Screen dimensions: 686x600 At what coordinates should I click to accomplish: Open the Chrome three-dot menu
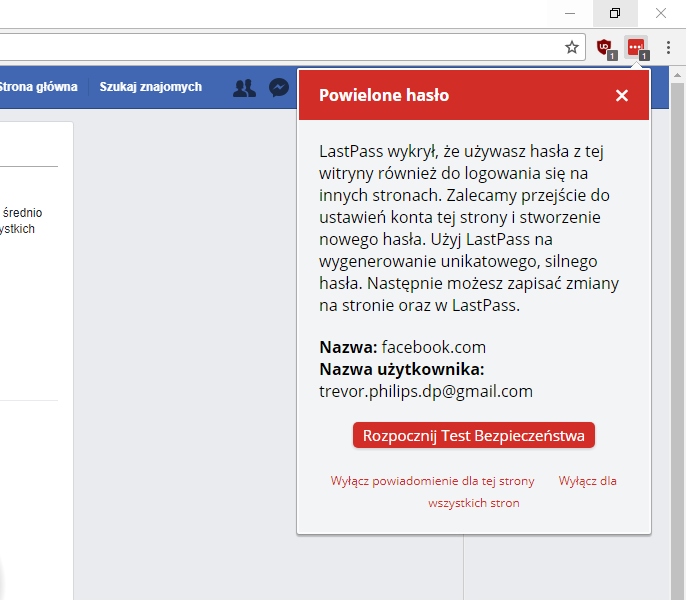668,47
